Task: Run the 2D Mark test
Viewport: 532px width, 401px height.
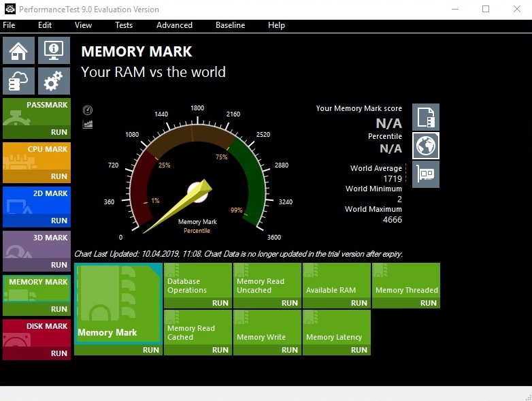Action: (37, 221)
